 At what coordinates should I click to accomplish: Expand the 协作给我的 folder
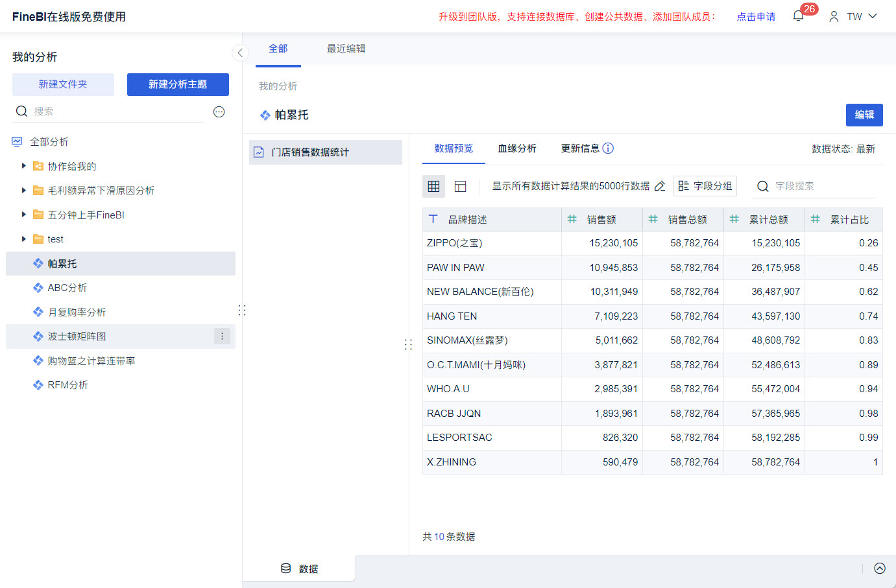(x=24, y=166)
